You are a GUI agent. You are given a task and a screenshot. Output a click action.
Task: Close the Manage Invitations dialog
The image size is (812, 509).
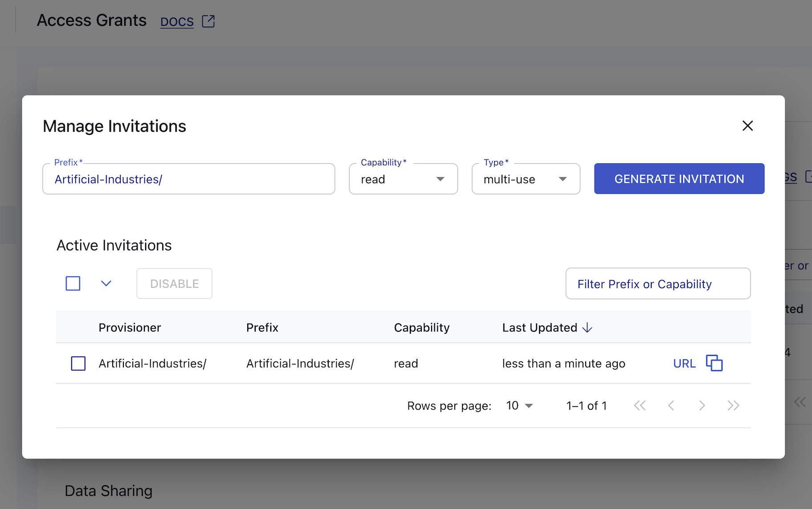tap(747, 126)
